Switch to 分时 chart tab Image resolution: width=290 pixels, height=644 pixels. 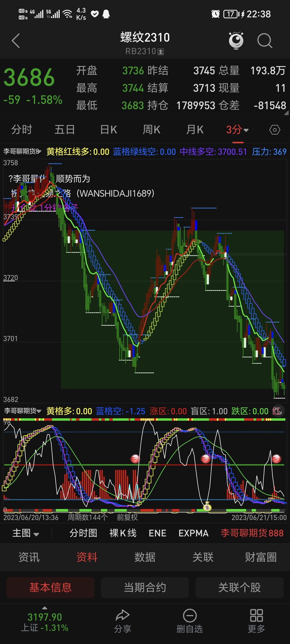(22, 130)
